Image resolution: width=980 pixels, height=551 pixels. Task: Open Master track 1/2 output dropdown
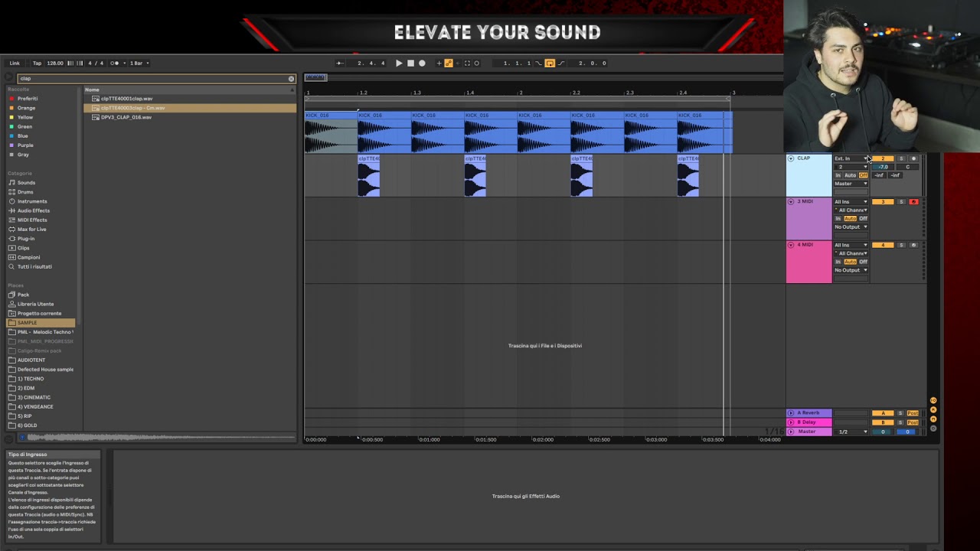[851, 432]
